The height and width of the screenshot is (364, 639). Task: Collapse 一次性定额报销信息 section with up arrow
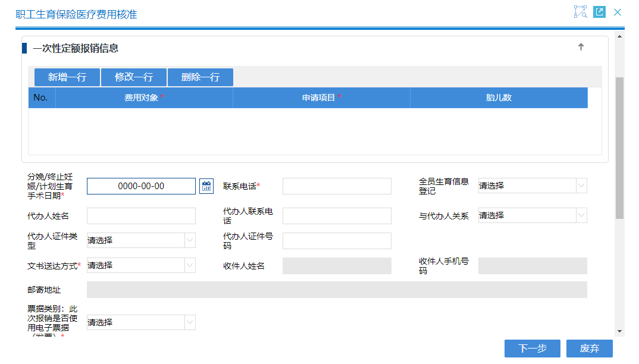[x=581, y=47]
